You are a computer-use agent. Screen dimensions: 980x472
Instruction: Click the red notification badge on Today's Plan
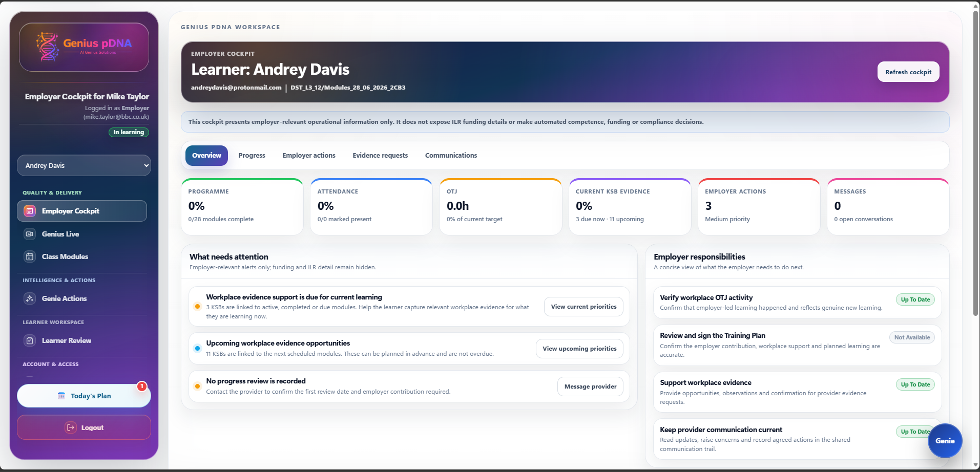[142, 387]
